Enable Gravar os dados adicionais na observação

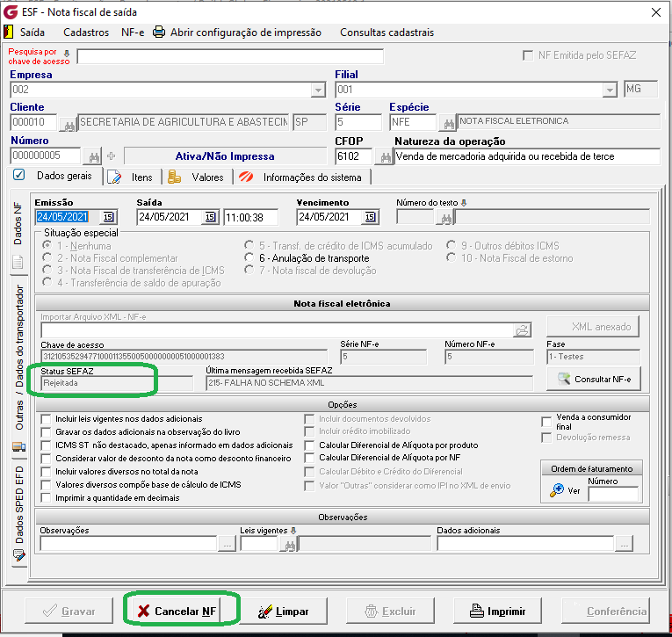coord(46,432)
